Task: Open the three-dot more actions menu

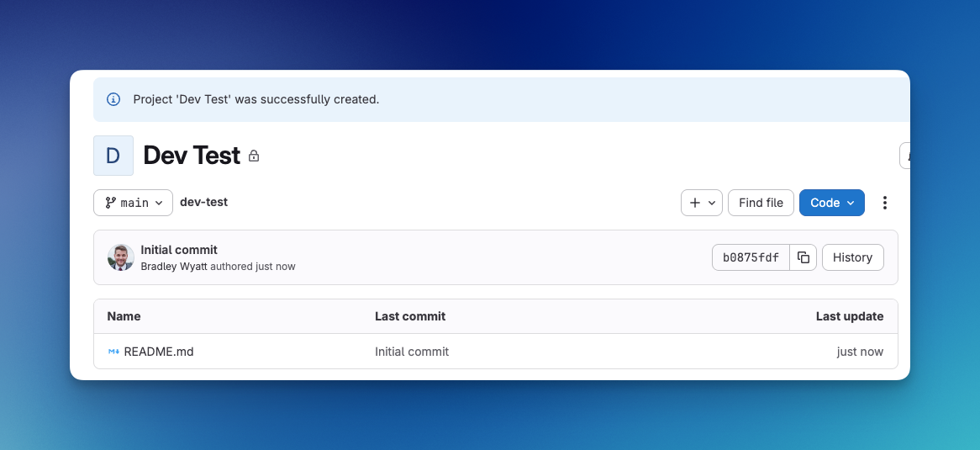Action: point(884,203)
